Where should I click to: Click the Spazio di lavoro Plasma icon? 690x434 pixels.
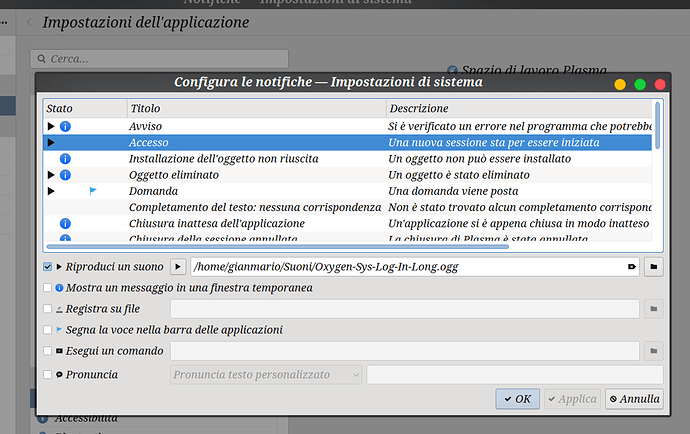[x=452, y=70]
